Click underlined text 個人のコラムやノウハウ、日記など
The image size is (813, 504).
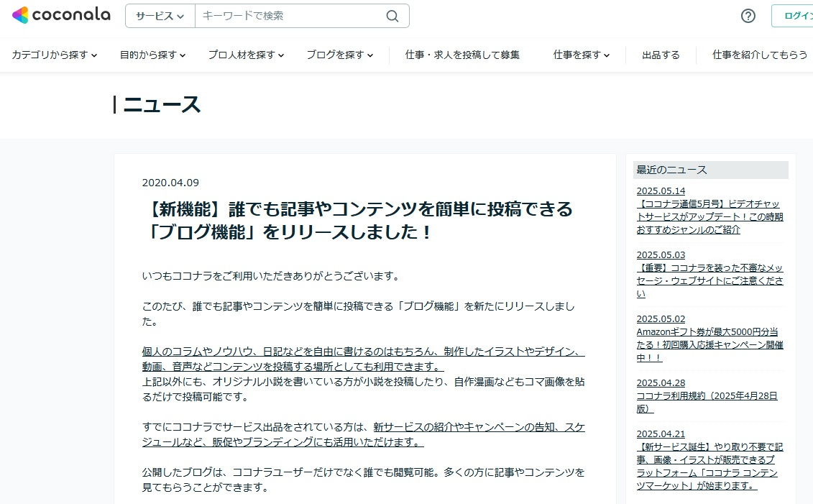pos(364,359)
